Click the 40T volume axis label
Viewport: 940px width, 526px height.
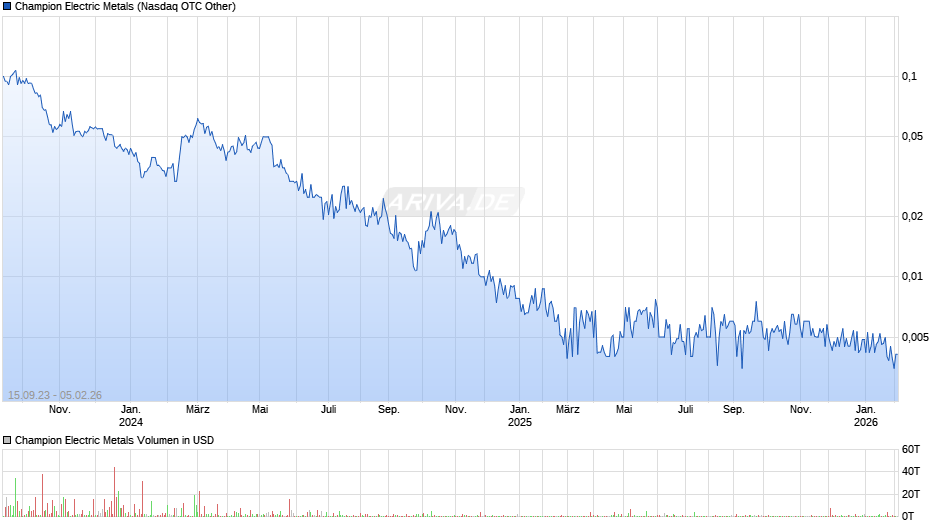coord(911,471)
